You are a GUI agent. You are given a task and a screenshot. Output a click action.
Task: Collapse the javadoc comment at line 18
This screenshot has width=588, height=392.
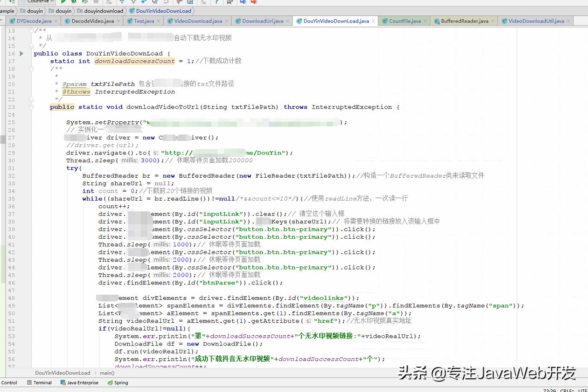pos(32,69)
